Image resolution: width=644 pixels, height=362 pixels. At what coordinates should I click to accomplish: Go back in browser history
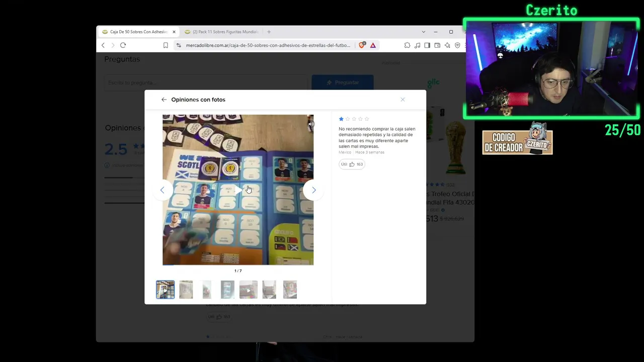[103, 45]
